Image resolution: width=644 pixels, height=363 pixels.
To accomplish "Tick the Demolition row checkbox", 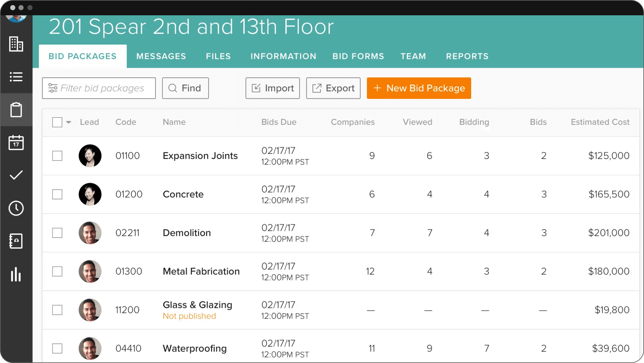I will pos(57,233).
